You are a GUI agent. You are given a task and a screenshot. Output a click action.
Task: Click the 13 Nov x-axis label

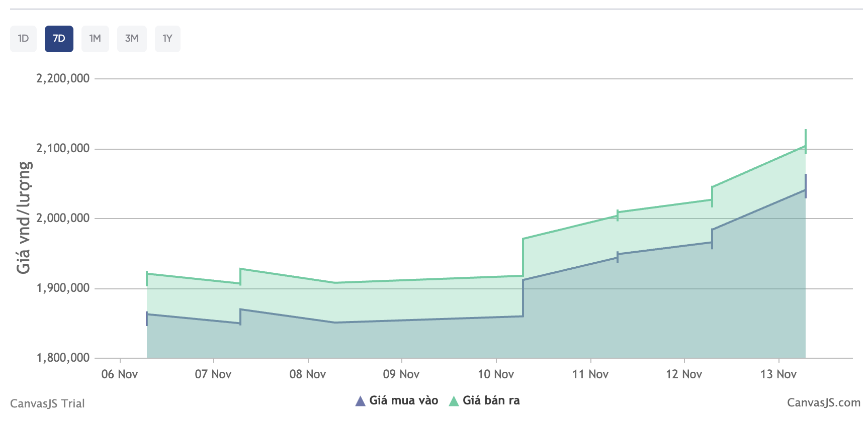click(x=778, y=374)
